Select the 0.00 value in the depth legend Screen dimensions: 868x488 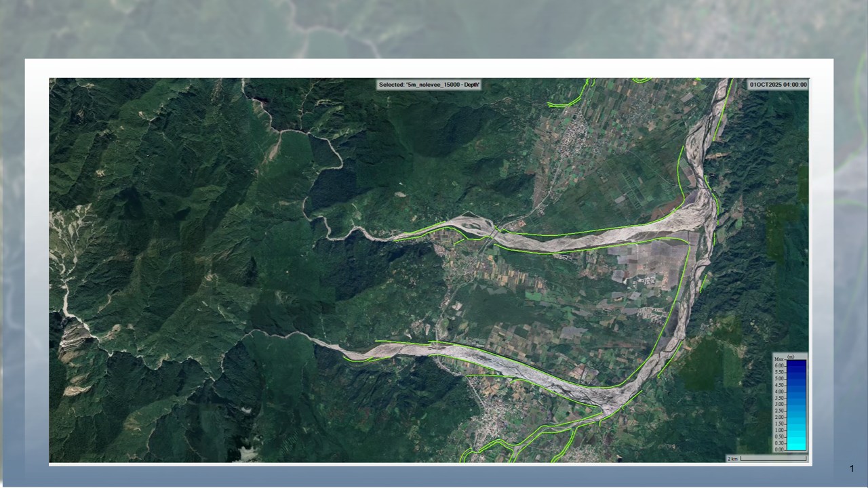pyautogui.click(x=779, y=449)
